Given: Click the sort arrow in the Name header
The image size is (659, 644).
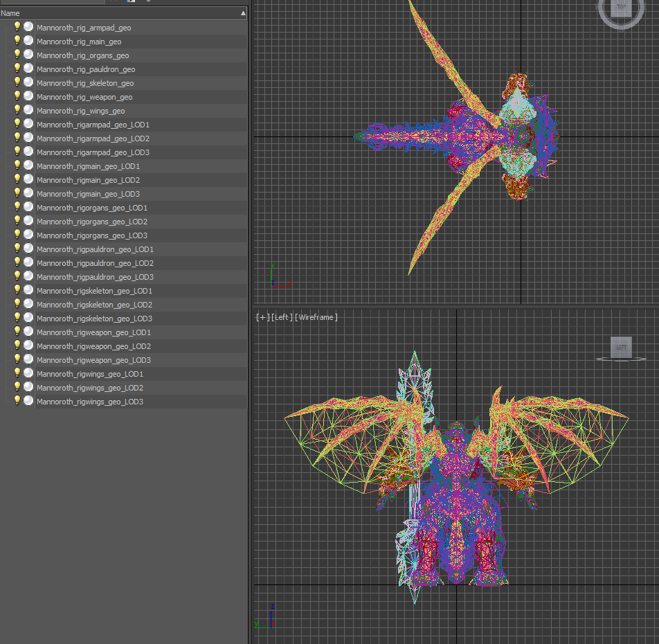Looking at the screenshot, I should tap(243, 13).
